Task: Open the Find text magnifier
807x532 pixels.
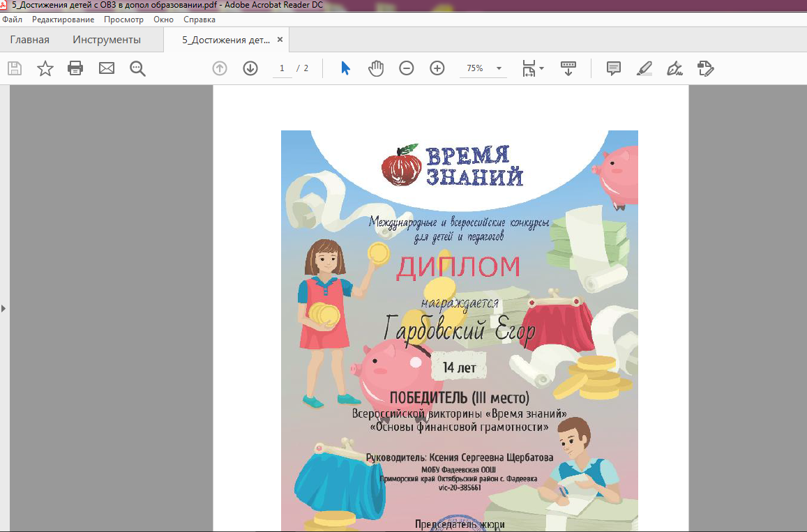Action: pos(137,68)
